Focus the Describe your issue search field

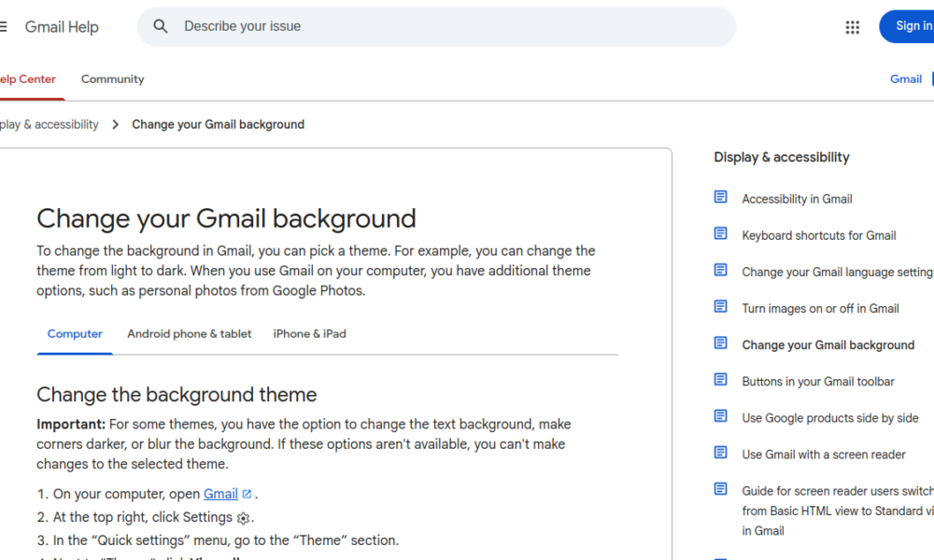tap(436, 26)
